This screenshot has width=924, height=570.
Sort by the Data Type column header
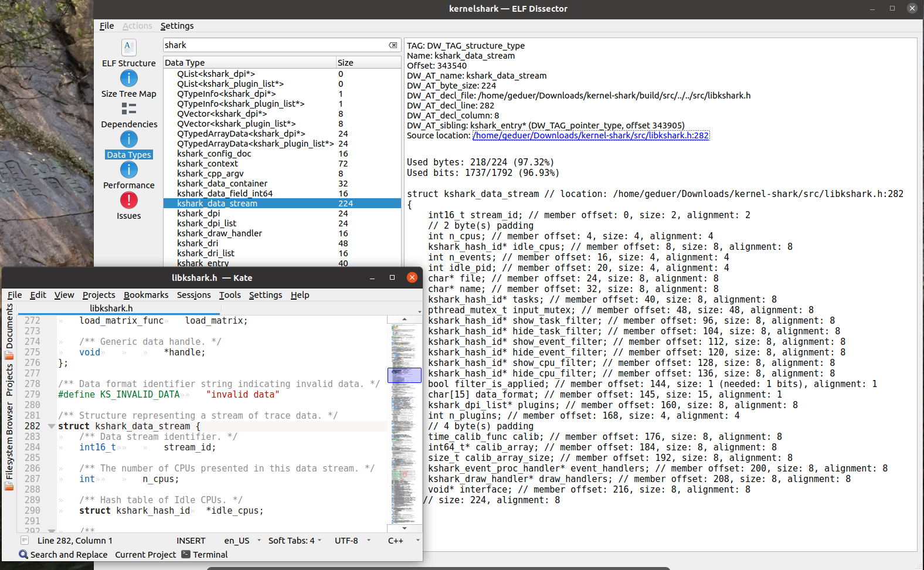pos(250,63)
